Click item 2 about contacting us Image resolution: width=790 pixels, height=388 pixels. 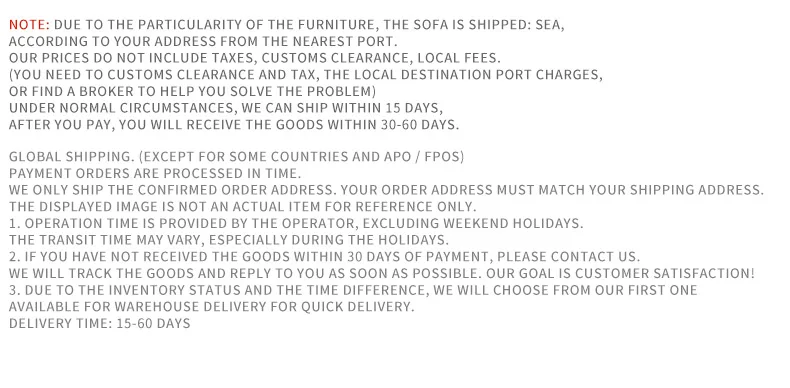click(x=324, y=256)
